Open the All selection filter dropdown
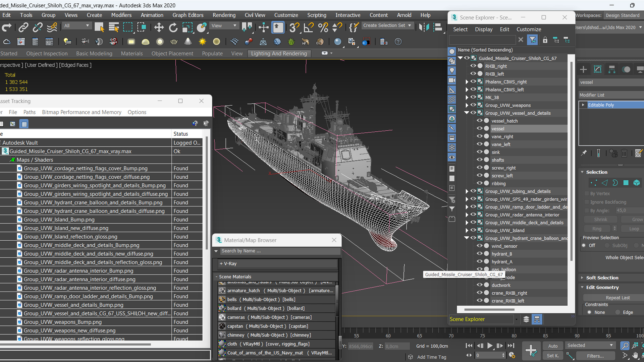This screenshot has width=644, height=362. pyautogui.click(x=77, y=26)
